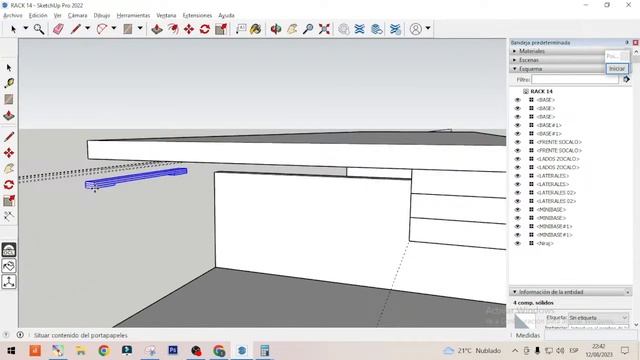Open the Arc tool dropdown arrow
Image resolution: width=640 pixels, height=360 pixels.
point(114,28)
